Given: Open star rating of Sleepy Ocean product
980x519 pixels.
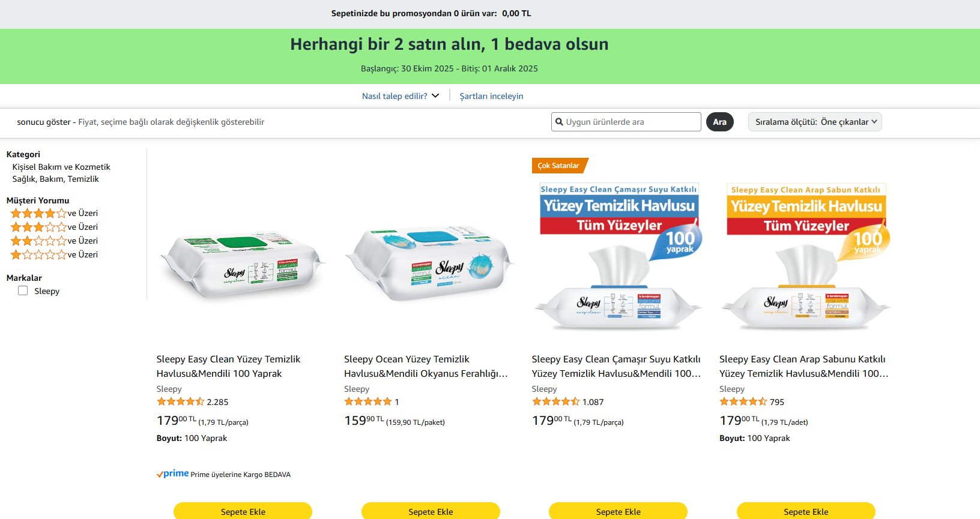Looking at the screenshot, I should tap(367, 401).
